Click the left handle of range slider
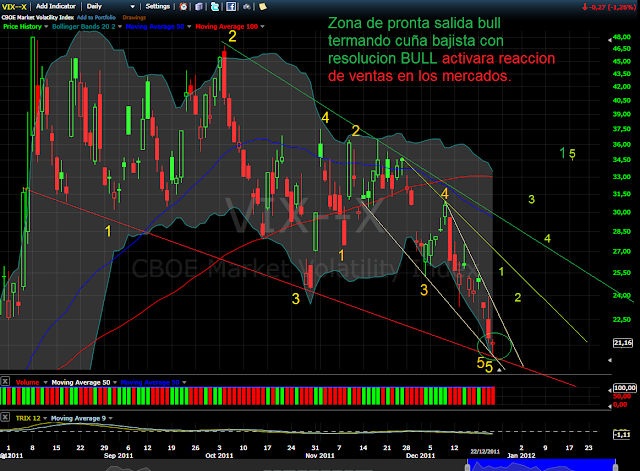 point(468,466)
